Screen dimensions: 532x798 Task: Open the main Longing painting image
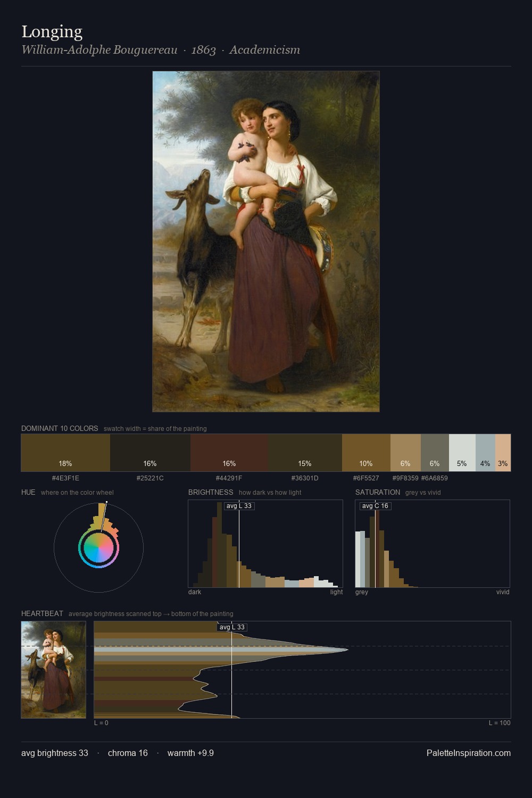coord(266,242)
